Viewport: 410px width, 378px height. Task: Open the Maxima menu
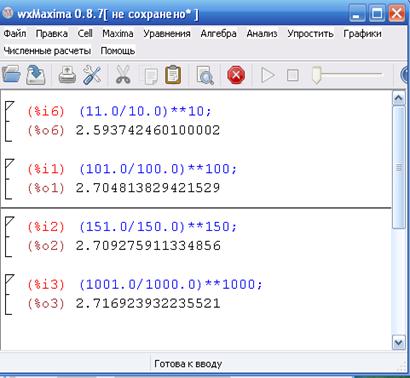click(x=118, y=33)
